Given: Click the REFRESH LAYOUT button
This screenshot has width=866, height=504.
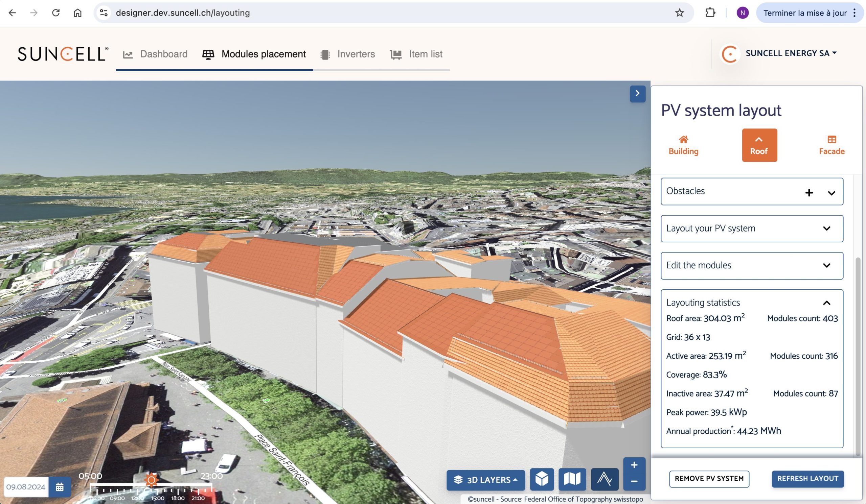Looking at the screenshot, I should [807, 479].
